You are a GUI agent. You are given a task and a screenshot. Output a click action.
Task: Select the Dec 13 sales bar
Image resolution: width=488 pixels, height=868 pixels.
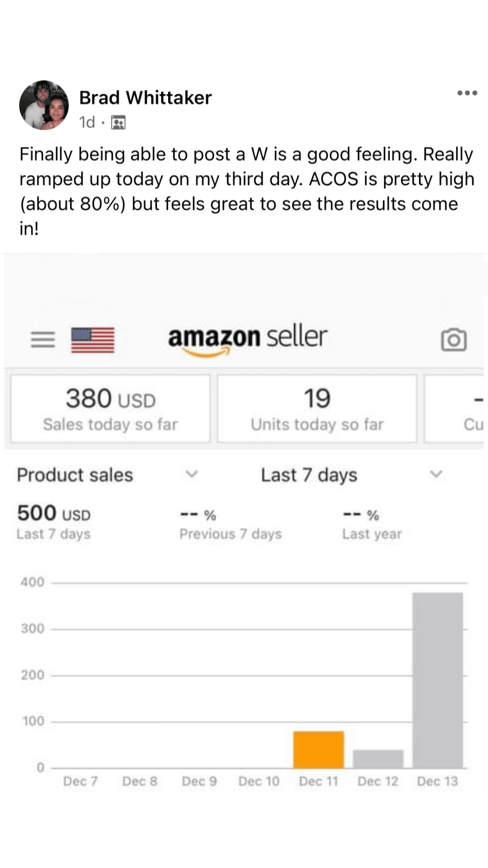pyautogui.click(x=438, y=680)
